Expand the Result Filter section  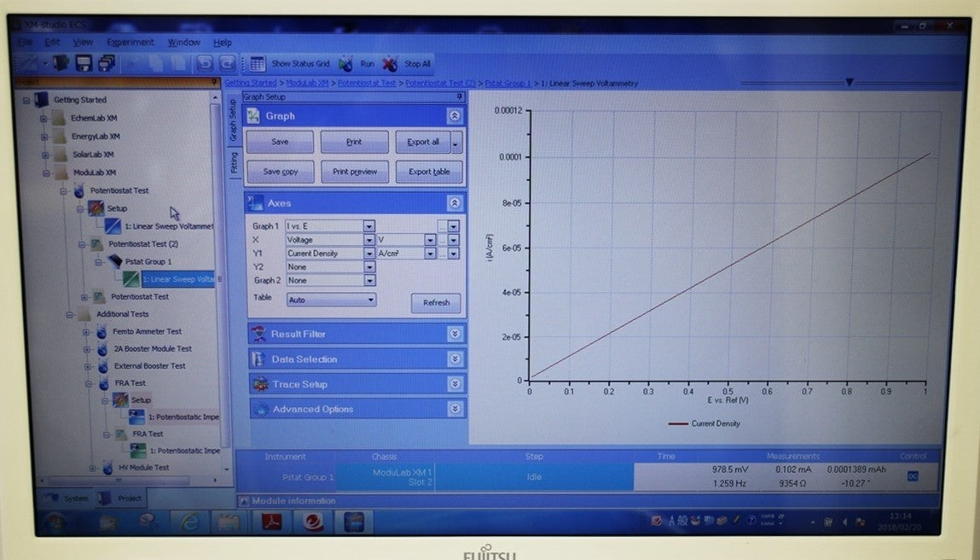[455, 334]
